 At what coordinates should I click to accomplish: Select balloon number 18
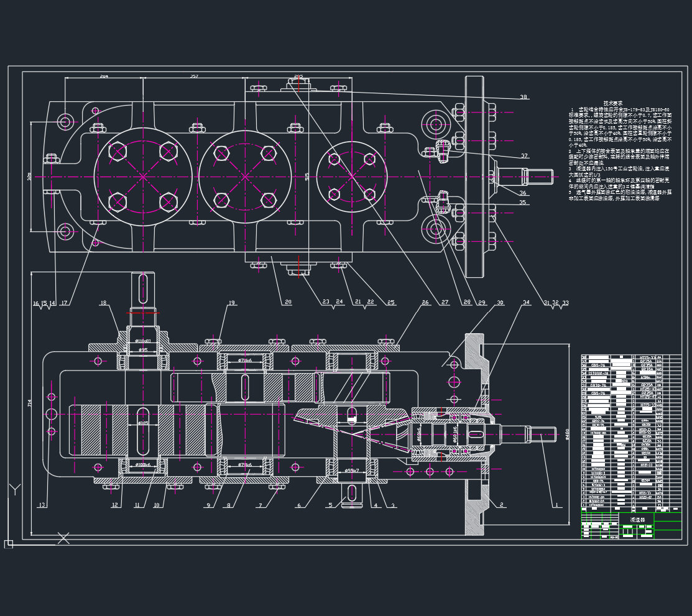coord(103,303)
